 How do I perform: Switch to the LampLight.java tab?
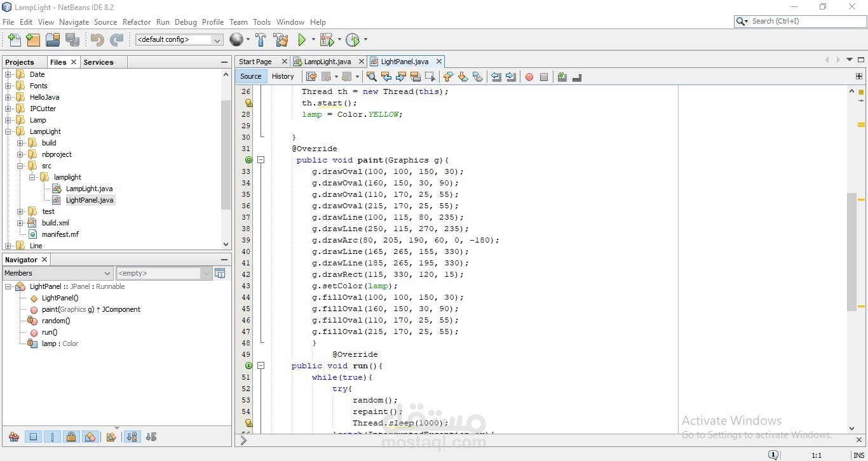click(x=327, y=62)
